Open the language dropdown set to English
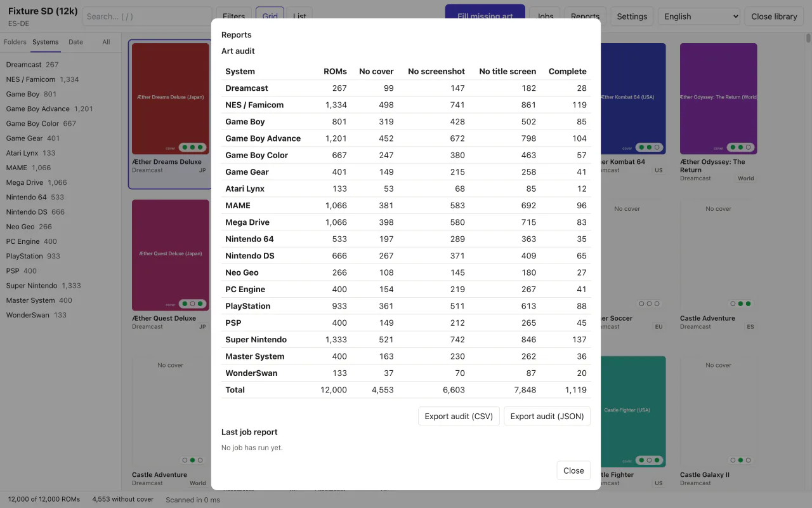This screenshot has height=508, width=812. click(x=699, y=17)
